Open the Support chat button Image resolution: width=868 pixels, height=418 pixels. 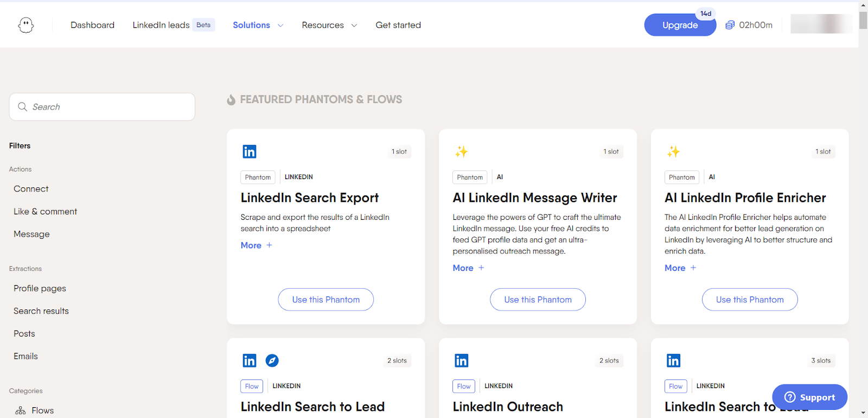[810, 397]
